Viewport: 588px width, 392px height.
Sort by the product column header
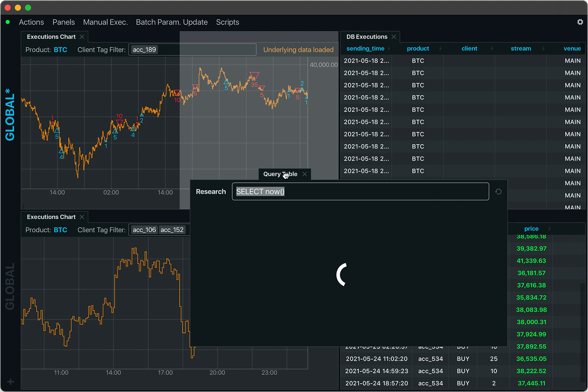418,49
